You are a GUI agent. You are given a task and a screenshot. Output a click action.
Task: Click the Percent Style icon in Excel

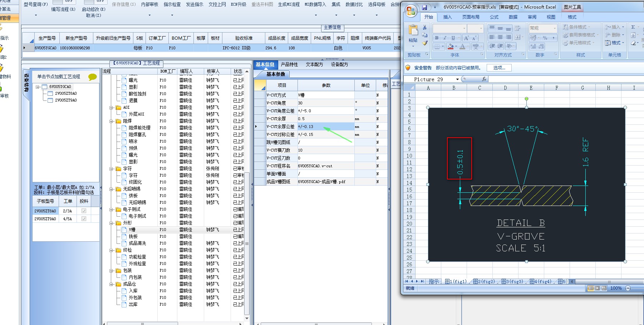click(x=545, y=38)
